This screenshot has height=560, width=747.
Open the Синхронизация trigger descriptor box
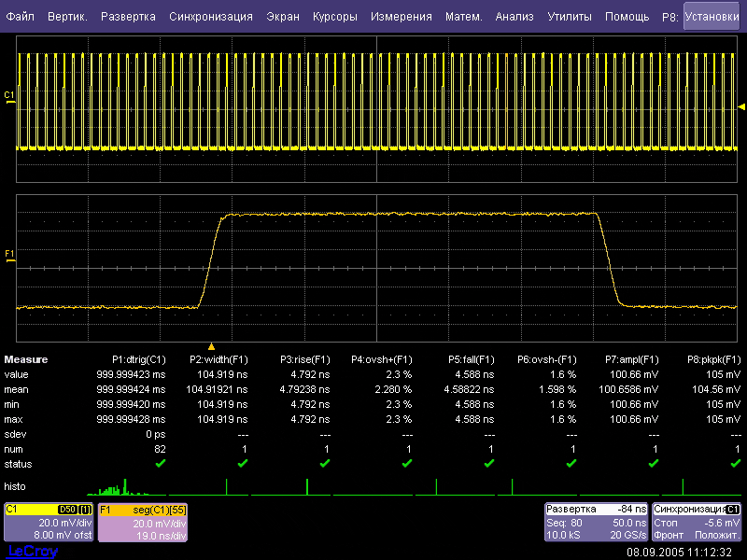click(x=697, y=523)
